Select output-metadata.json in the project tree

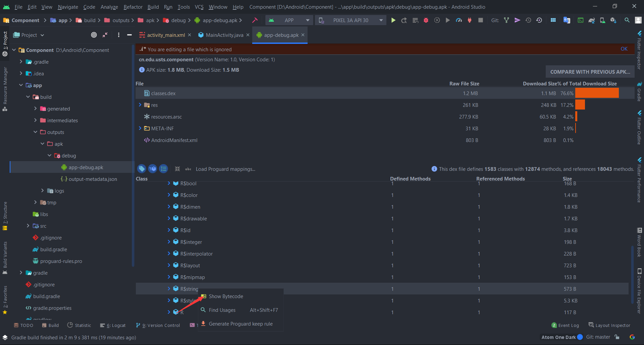point(93,179)
